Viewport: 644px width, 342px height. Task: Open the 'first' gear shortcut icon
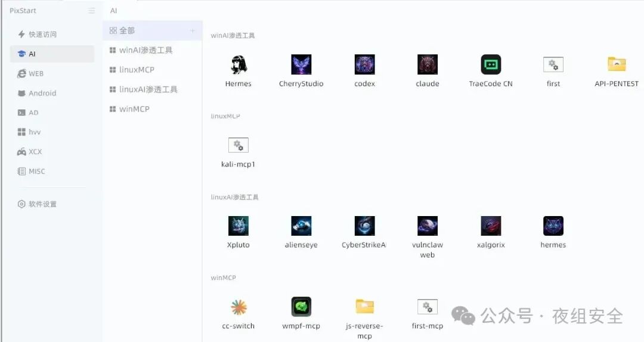[x=553, y=64]
